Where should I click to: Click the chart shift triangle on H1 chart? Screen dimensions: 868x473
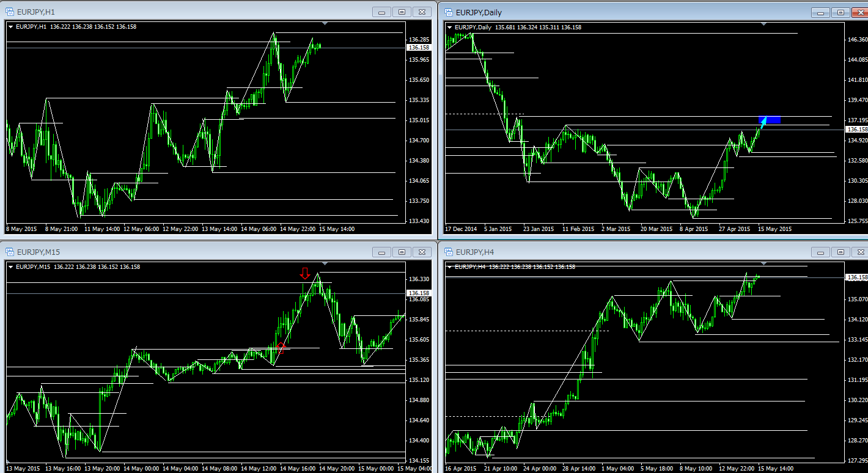point(325,24)
